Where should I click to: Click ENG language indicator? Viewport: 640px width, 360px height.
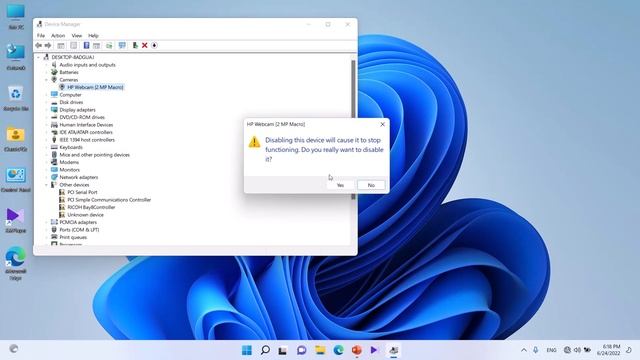(x=551, y=350)
